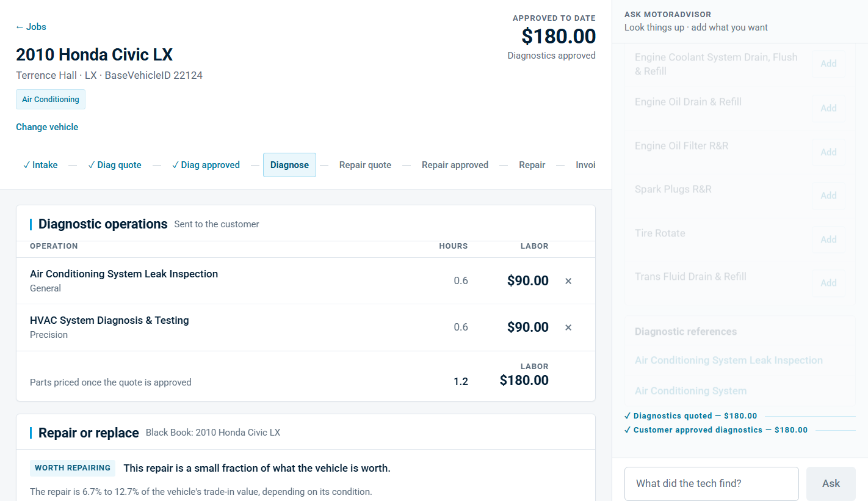
Task: Remove Air Conditioning System Leak Inspection operation
Action: tap(568, 281)
